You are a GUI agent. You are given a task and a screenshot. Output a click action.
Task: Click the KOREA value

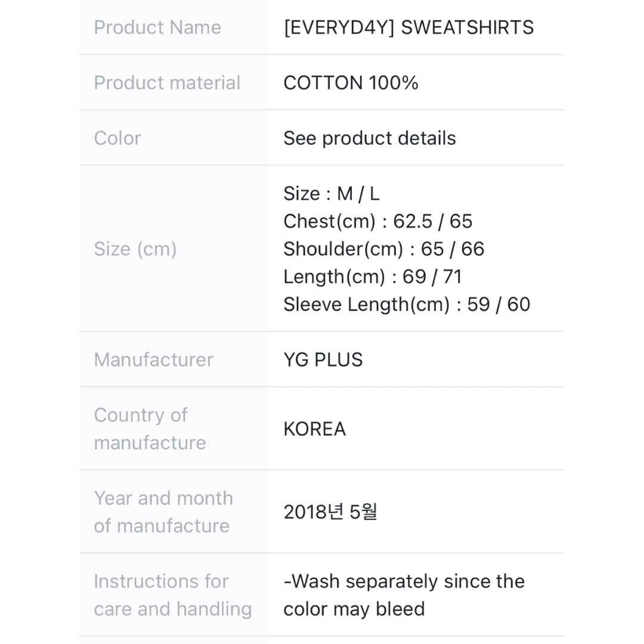pyautogui.click(x=315, y=429)
